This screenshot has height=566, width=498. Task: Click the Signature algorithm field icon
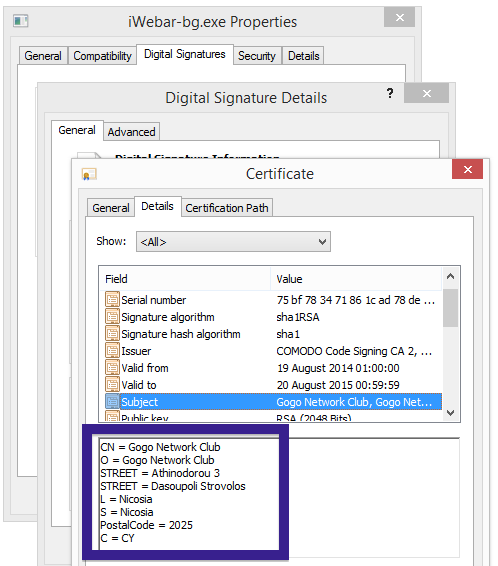[x=112, y=317]
